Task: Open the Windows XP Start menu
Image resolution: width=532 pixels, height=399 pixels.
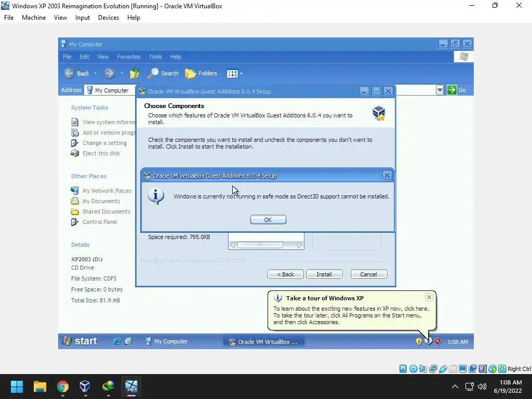Action: tap(81, 341)
